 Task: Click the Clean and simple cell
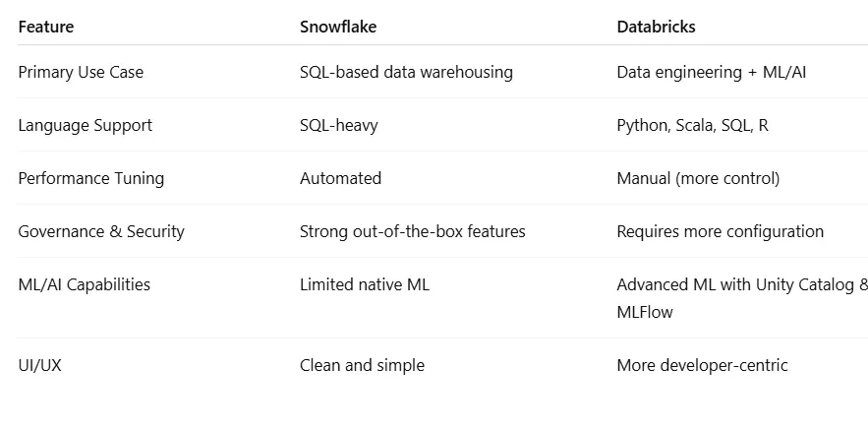pos(362,366)
